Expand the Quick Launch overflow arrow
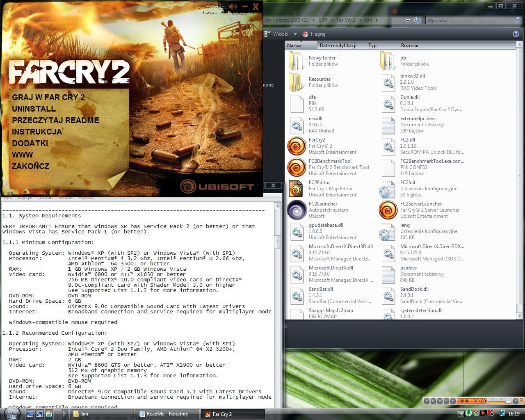The image size is (525, 420). [x=64, y=414]
